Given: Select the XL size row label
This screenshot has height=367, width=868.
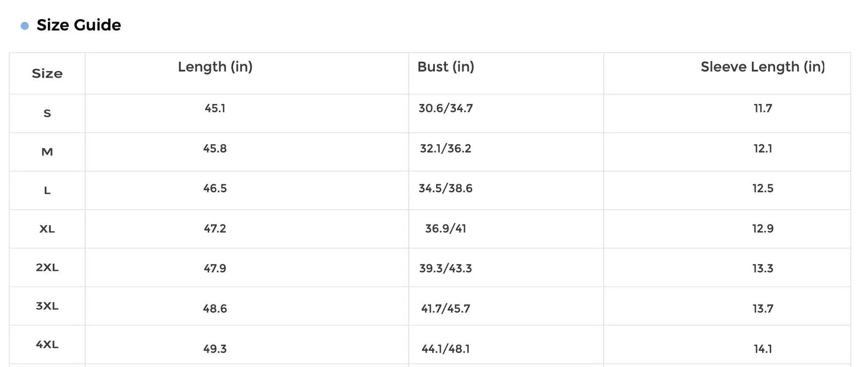Looking at the screenshot, I should pyautogui.click(x=47, y=229).
